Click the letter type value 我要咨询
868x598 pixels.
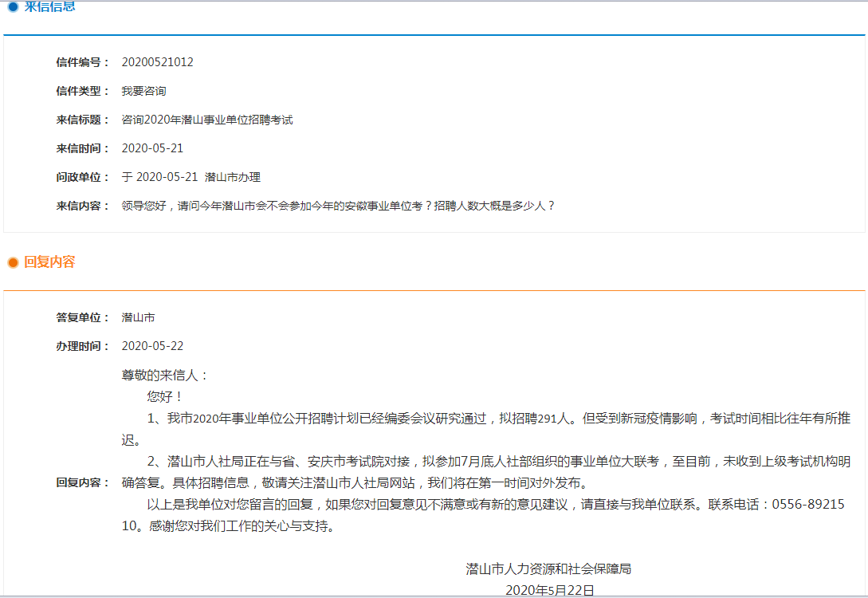tap(143, 91)
